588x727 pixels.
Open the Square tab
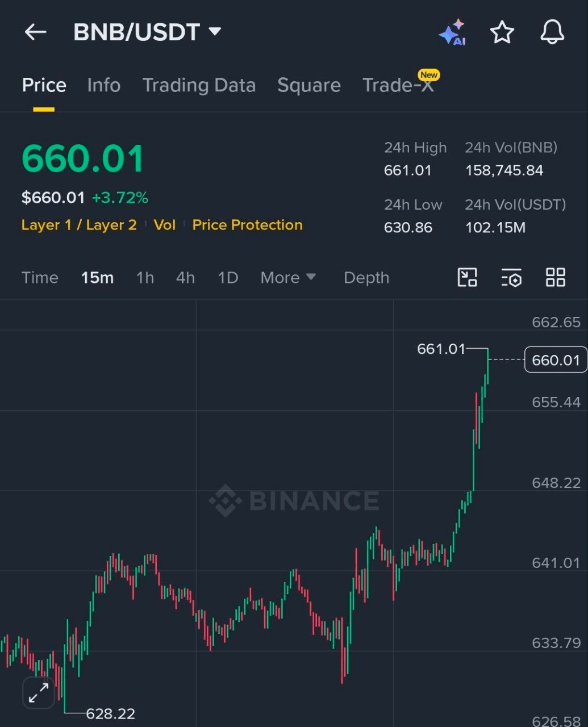309,85
